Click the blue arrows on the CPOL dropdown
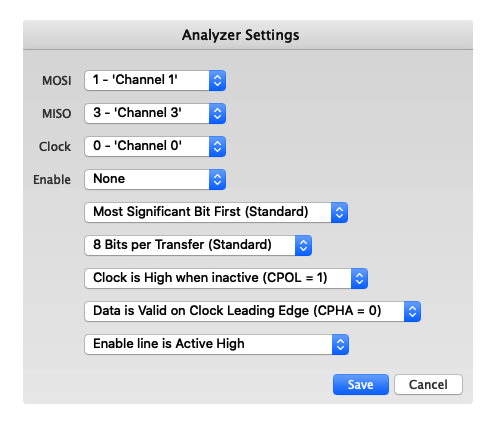 pyautogui.click(x=359, y=278)
